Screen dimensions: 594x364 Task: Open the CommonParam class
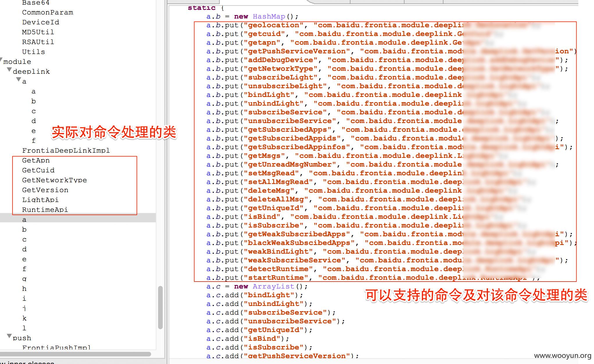click(48, 12)
